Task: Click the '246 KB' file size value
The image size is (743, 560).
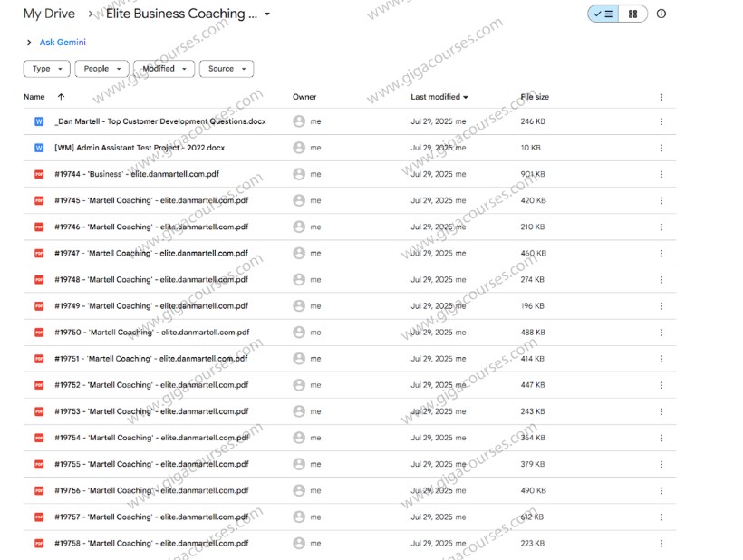Action: 533,121
